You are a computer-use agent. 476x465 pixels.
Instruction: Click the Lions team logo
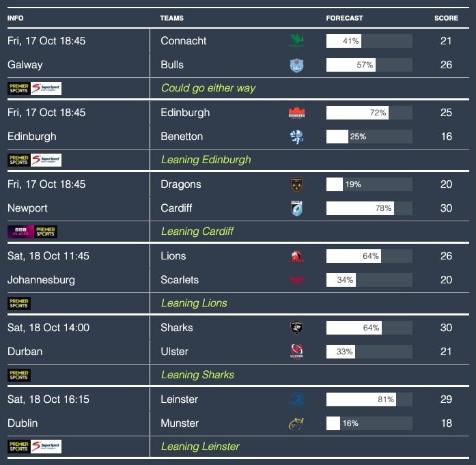[x=296, y=256]
